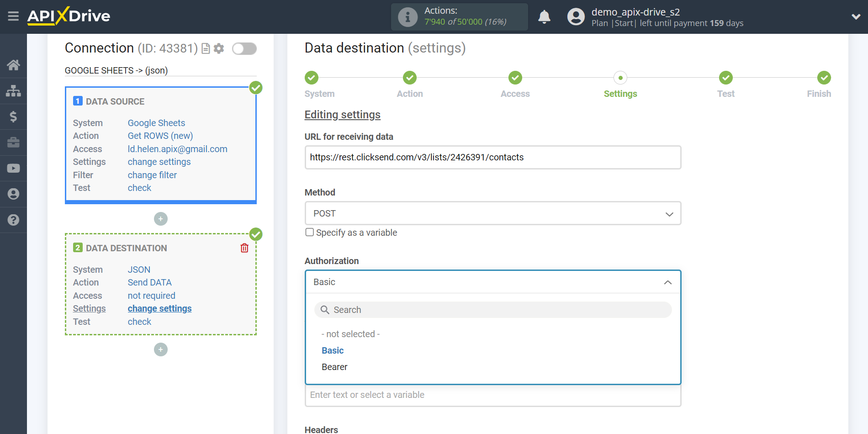Click the user avatar icon
Image resolution: width=868 pixels, height=434 pixels.
click(576, 17)
